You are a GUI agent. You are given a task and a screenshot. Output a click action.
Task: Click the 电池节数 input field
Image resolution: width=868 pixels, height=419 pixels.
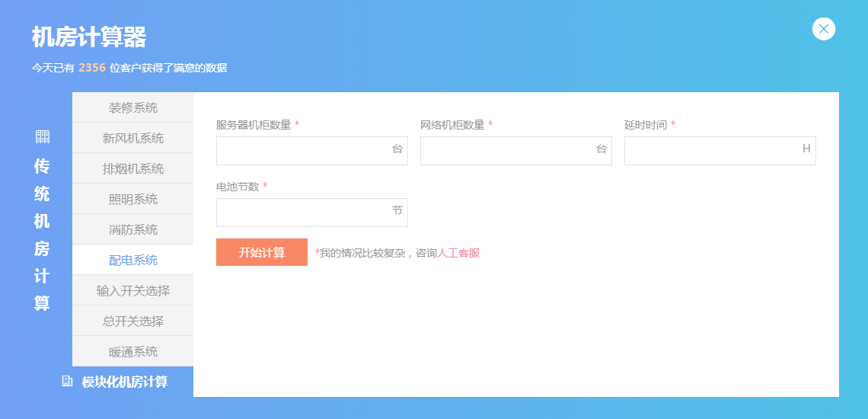tap(311, 213)
